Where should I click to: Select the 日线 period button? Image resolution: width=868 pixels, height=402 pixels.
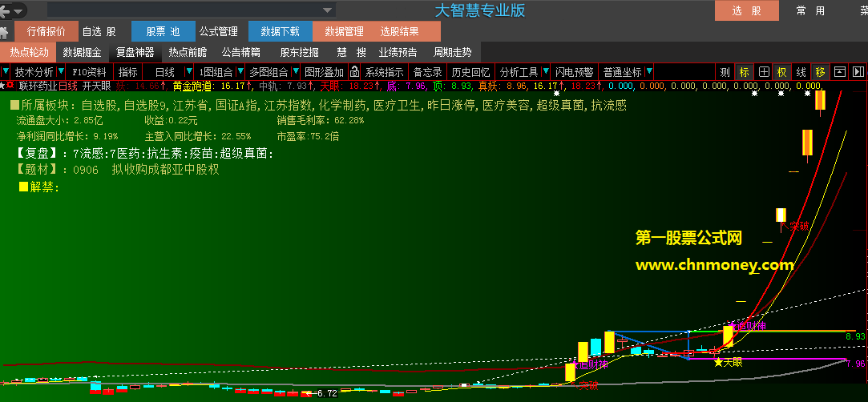[x=164, y=72]
